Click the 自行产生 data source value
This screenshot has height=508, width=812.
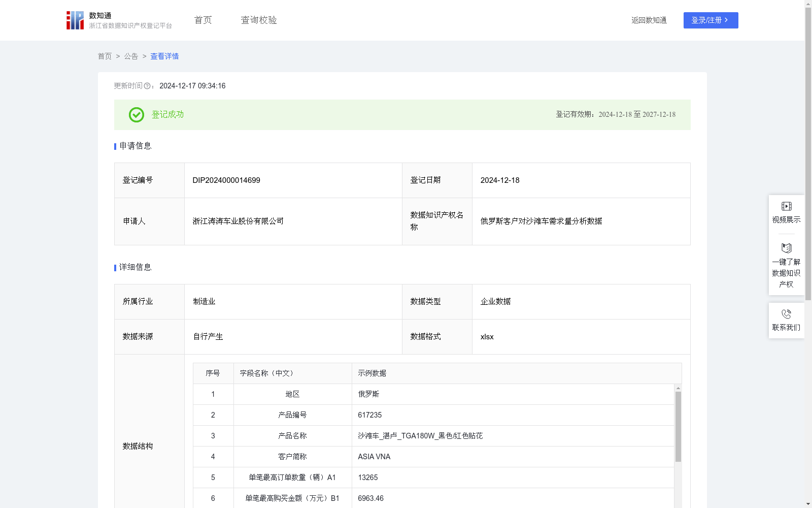(x=208, y=336)
